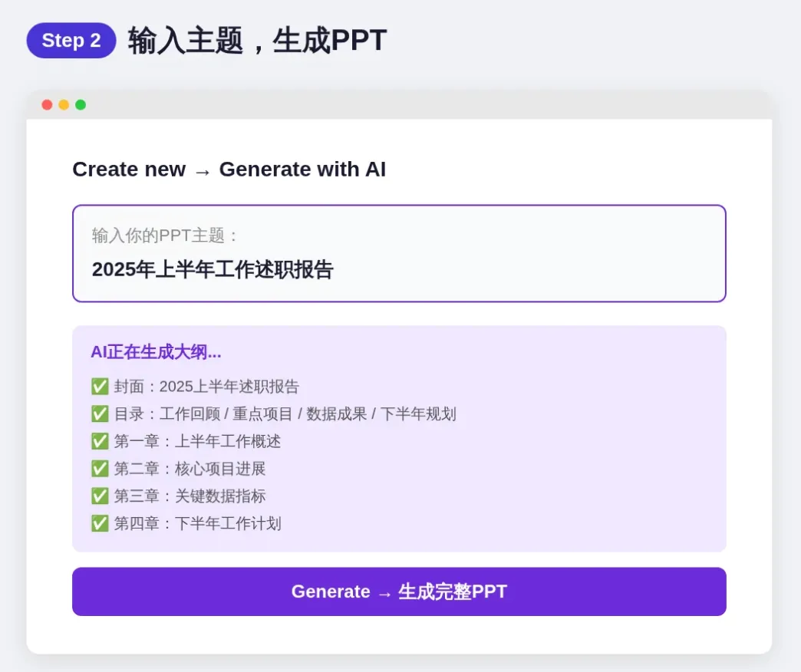Select the 第四章：下半年工作计划 outline line
This screenshot has width=801, height=672.
197,523
